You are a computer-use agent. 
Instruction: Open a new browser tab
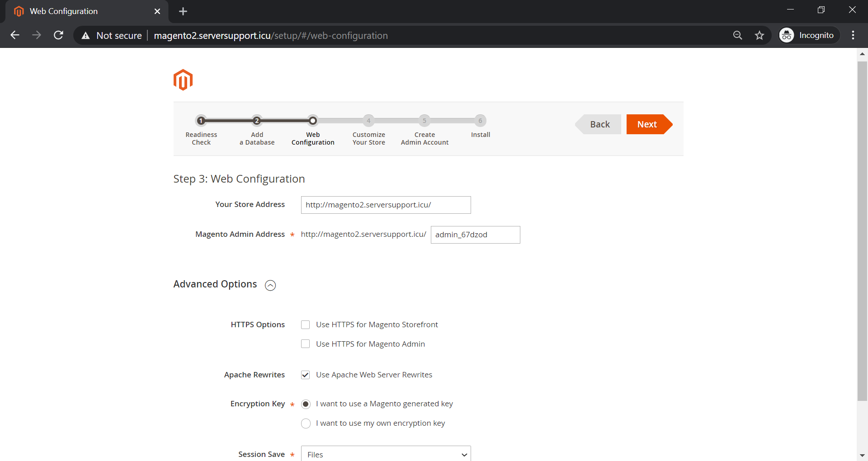pyautogui.click(x=183, y=11)
